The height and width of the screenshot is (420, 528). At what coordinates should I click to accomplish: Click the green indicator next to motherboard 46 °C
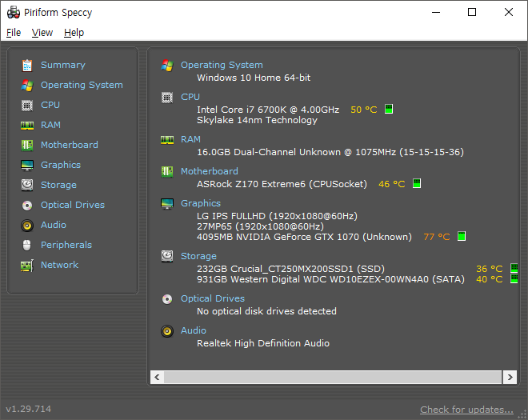point(417,183)
